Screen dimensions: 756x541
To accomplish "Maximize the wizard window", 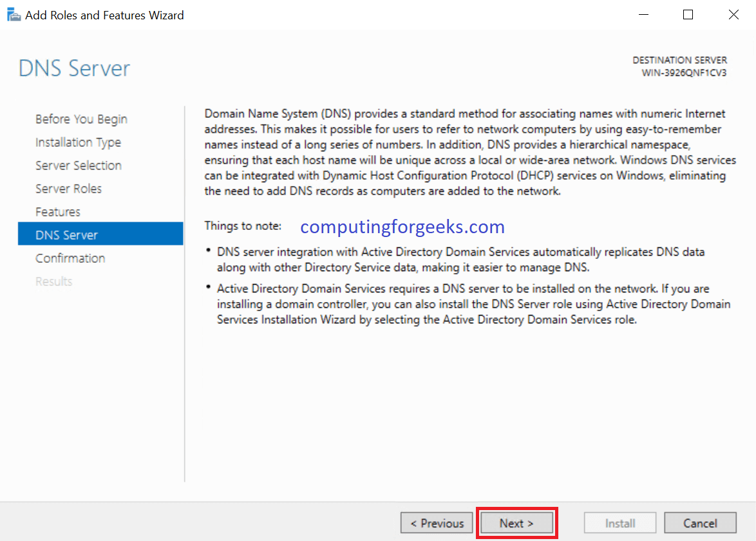I will click(688, 15).
